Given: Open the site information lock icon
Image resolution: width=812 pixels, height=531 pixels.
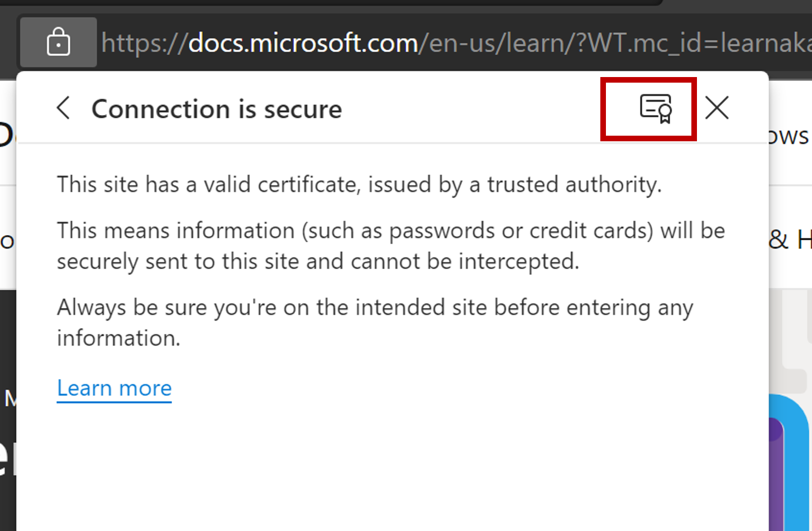Looking at the screenshot, I should click(58, 42).
